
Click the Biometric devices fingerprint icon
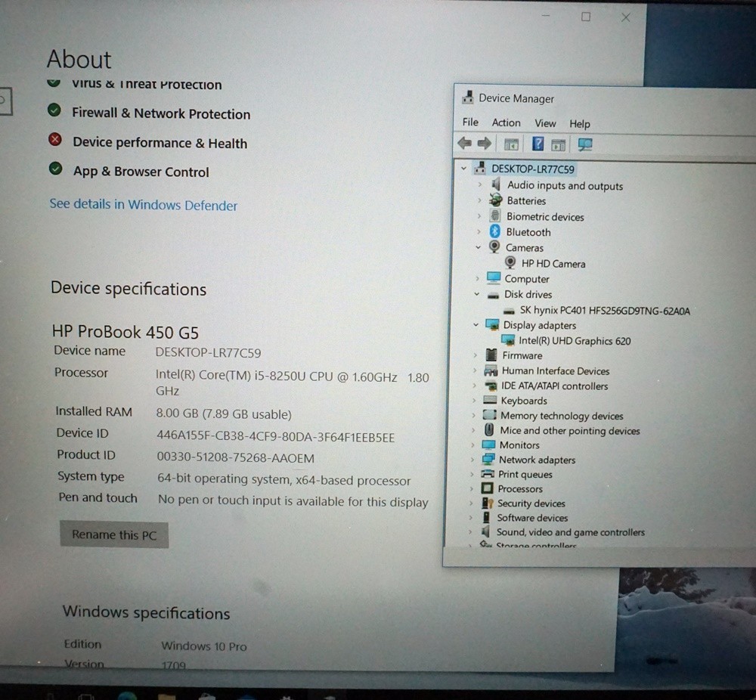pyautogui.click(x=494, y=215)
